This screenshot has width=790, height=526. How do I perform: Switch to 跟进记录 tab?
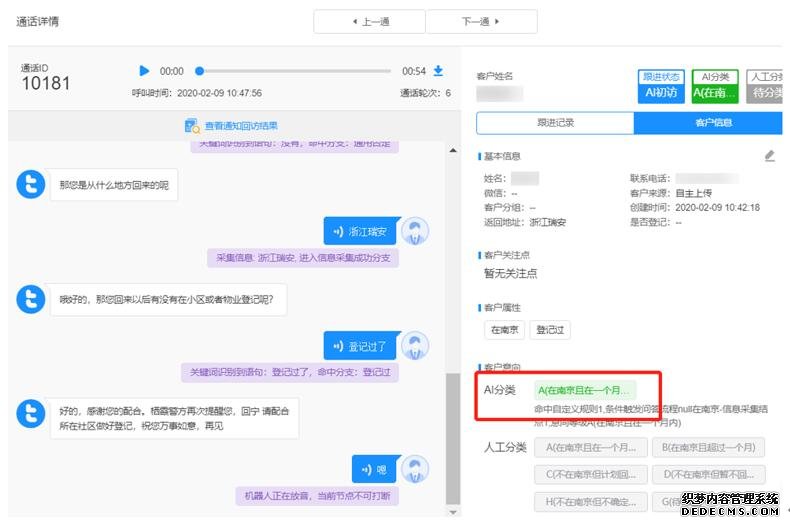tap(555, 123)
